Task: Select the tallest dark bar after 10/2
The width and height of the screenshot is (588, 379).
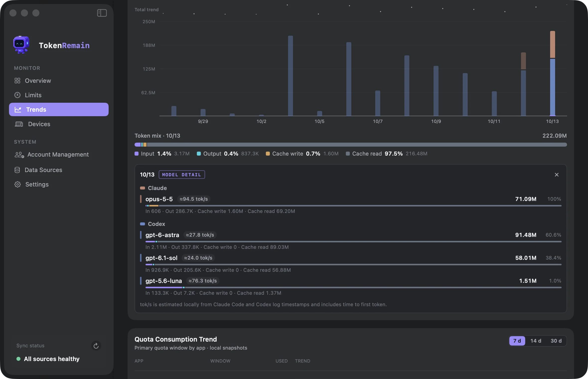Action: (290, 76)
